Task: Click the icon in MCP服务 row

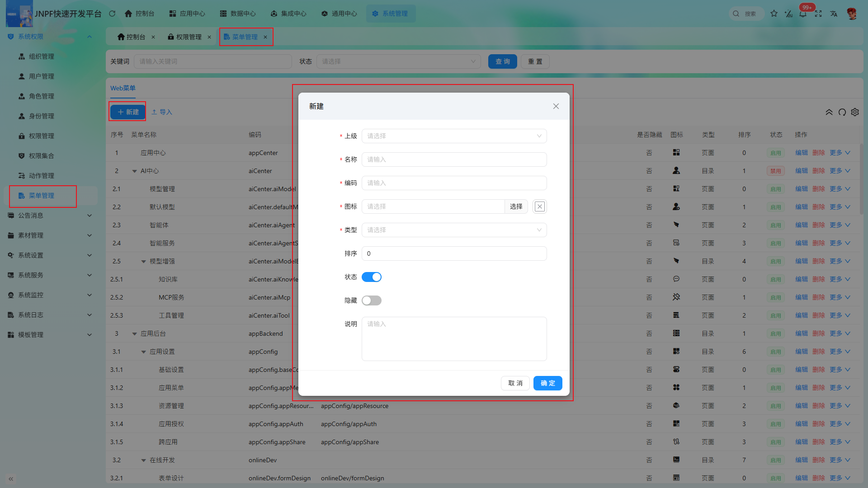Action: pos(676,297)
